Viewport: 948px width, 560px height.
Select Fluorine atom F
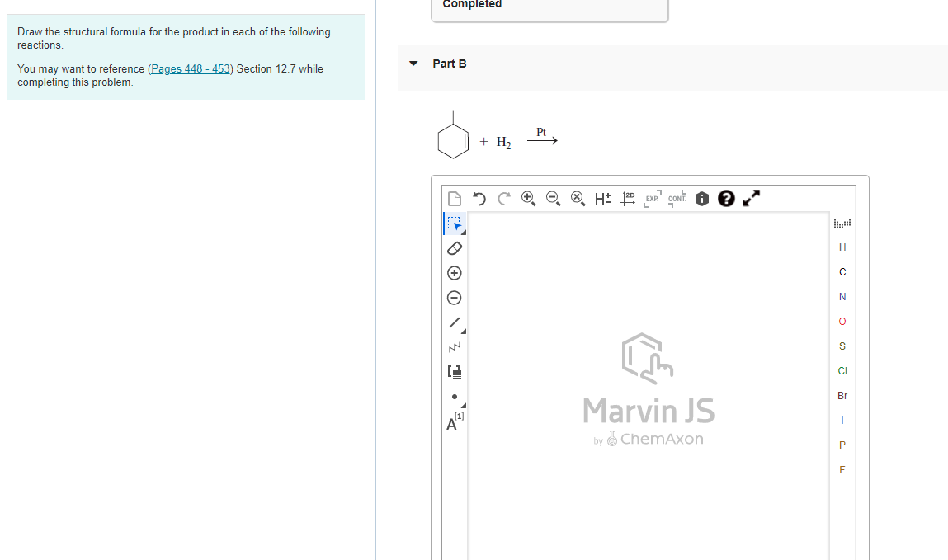(842, 471)
